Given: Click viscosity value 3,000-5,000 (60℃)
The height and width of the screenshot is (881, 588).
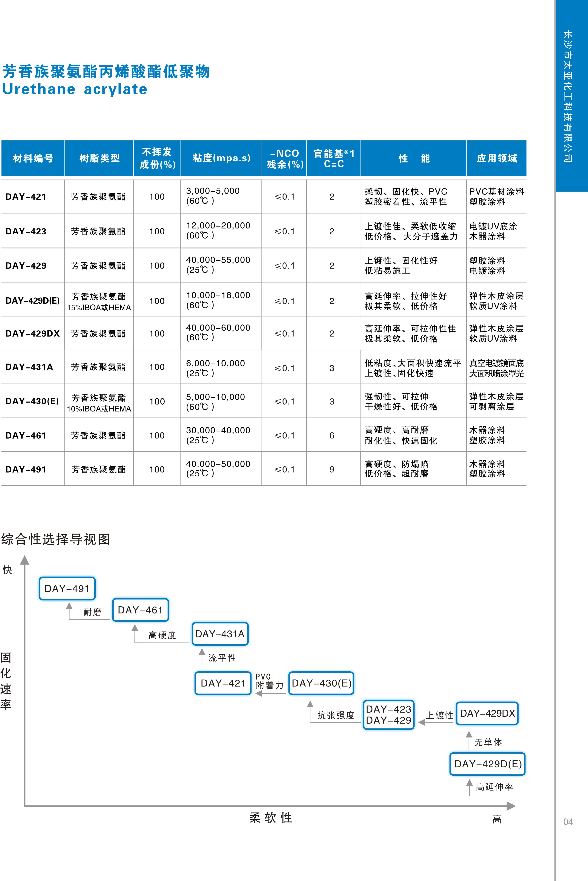Looking at the screenshot, I should coord(213,196).
